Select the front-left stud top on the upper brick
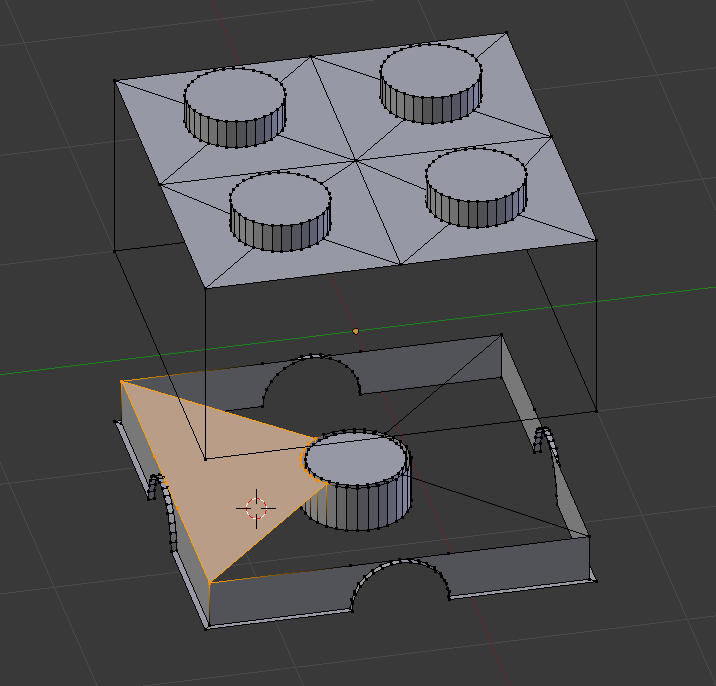 click(280, 199)
